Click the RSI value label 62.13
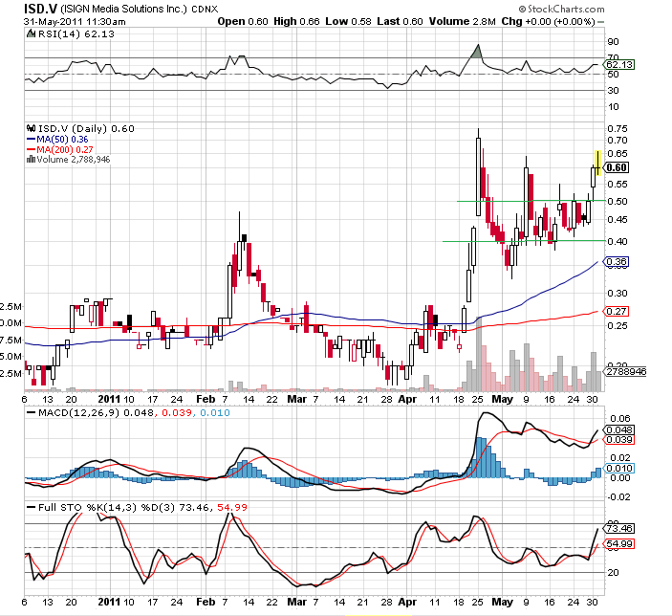 (618, 65)
